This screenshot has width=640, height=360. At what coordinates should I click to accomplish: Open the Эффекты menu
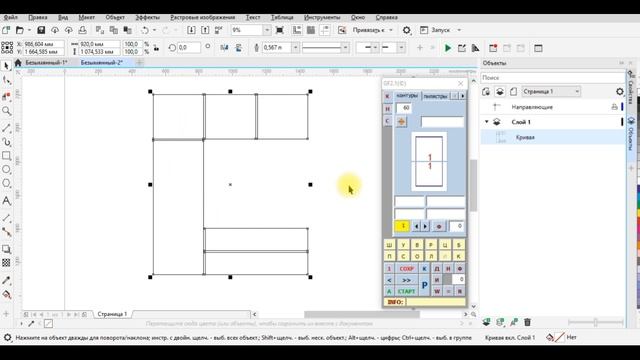[148, 18]
